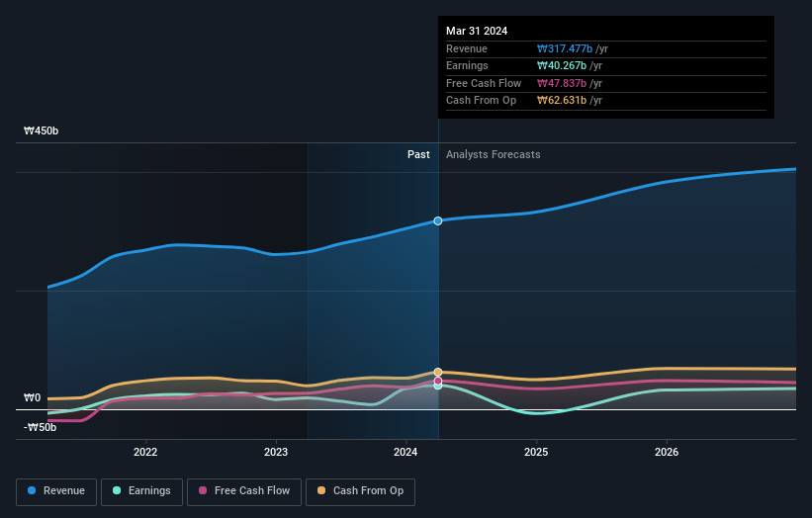
Task: Click the orange Cash From Op legend dot
Action: coord(321,490)
